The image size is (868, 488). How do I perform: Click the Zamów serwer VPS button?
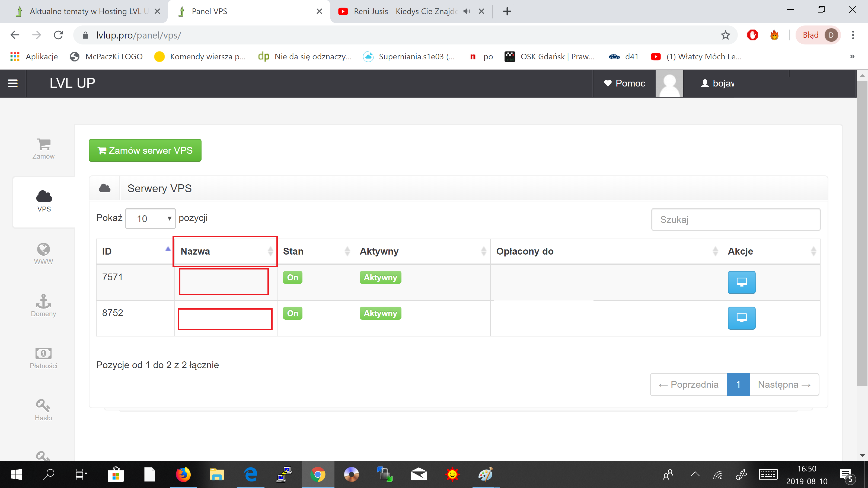[x=145, y=150]
